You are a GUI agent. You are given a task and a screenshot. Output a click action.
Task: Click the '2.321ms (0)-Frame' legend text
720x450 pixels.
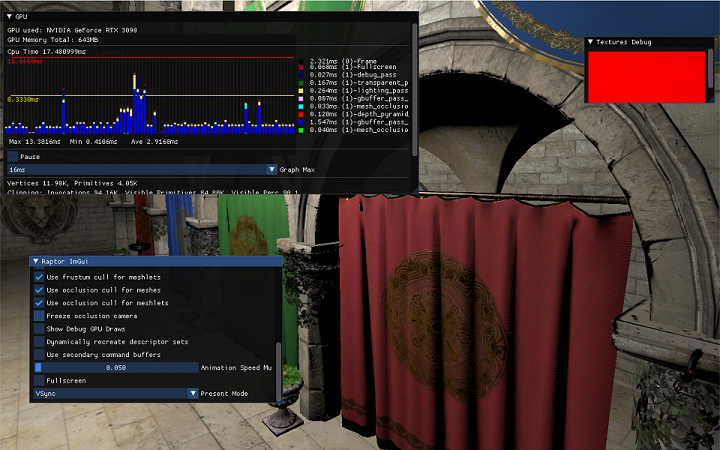[343, 61]
